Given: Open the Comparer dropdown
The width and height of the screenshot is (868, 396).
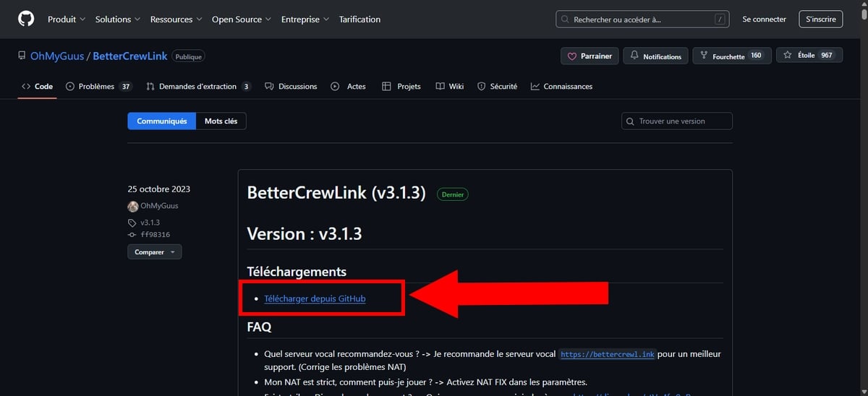Looking at the screenshot, I should (155, 252).
